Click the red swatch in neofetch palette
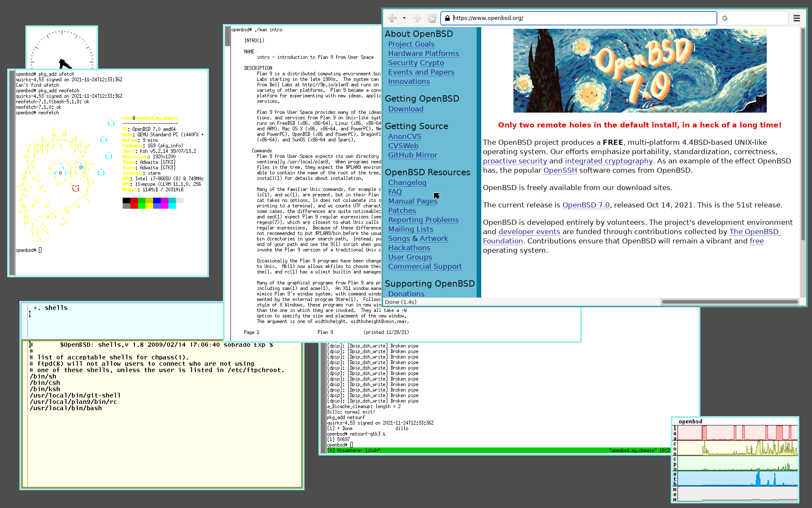Viewport: 812px width, 508px height. click(x=134, y=203)
